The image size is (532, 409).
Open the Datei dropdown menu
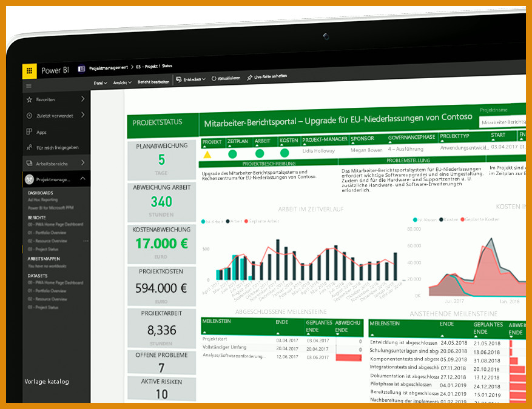tap(100, 83)
